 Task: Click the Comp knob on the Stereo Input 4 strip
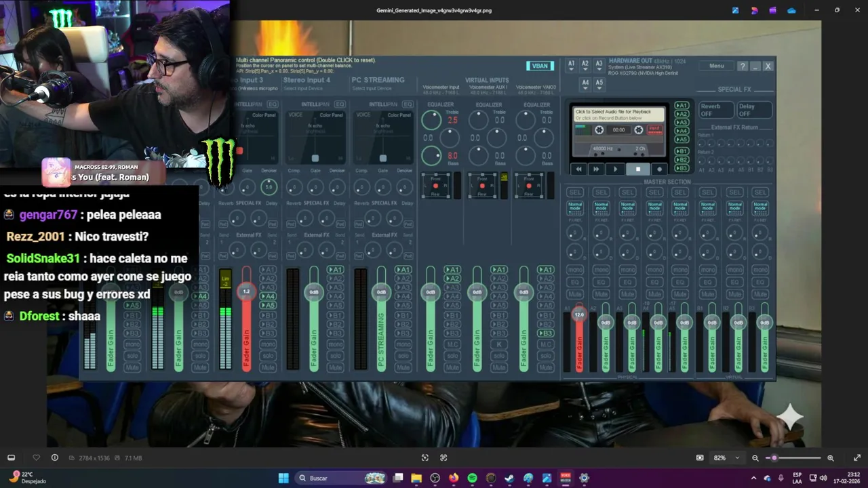point(294,187)
